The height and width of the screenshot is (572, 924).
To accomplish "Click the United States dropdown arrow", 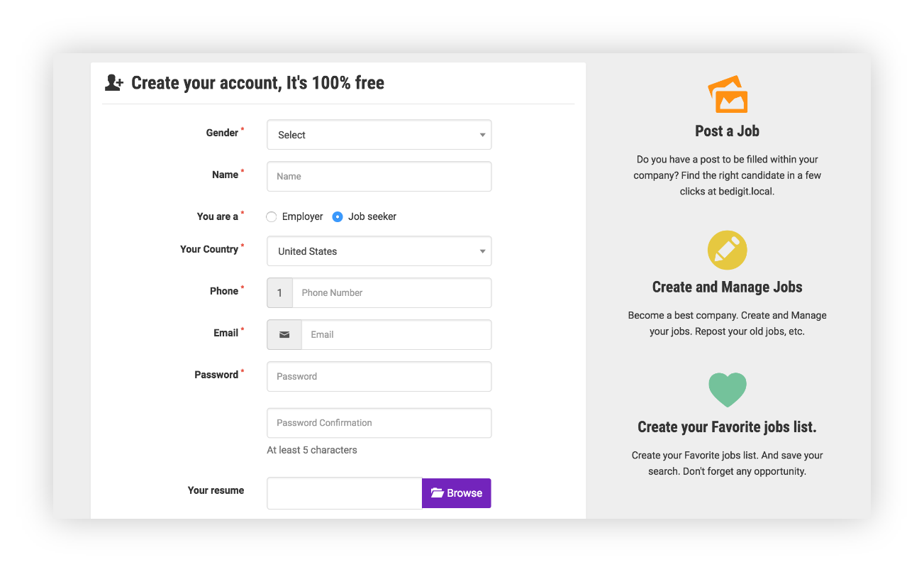I will pos(482,251).
